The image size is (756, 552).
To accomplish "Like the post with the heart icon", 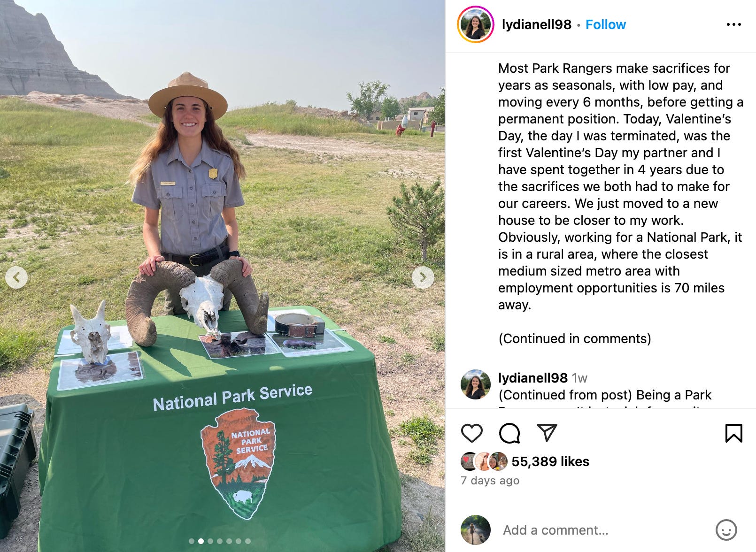I will (x=472, y=433).
